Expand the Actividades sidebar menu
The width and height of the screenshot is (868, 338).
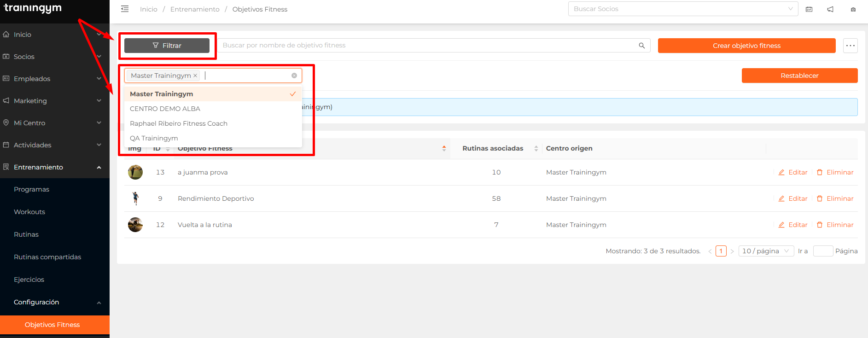point(55,145)
